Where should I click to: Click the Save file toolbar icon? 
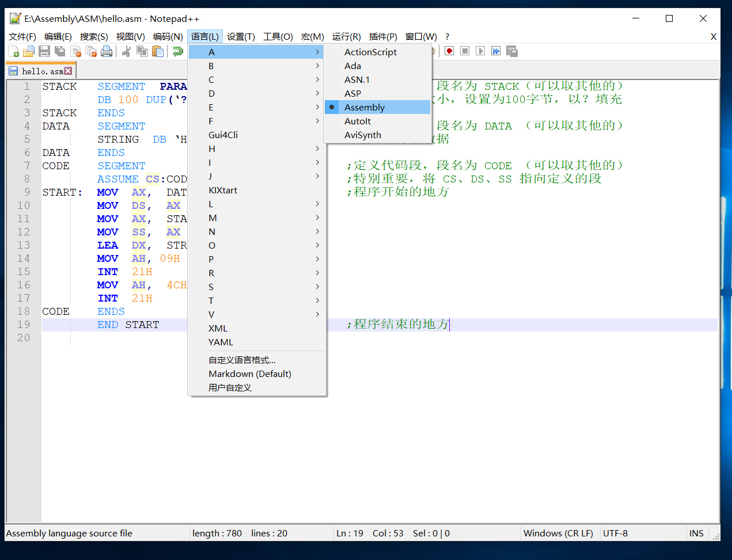[44, 52]
